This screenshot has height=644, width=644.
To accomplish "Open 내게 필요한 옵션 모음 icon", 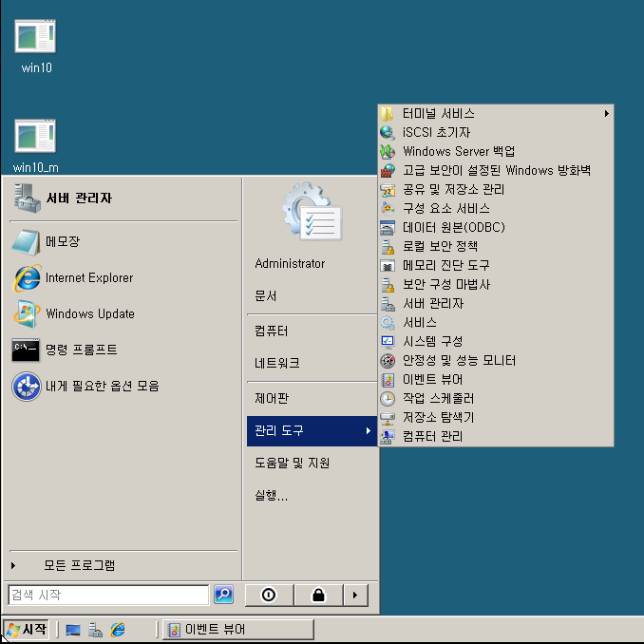I will click(27, 387).
